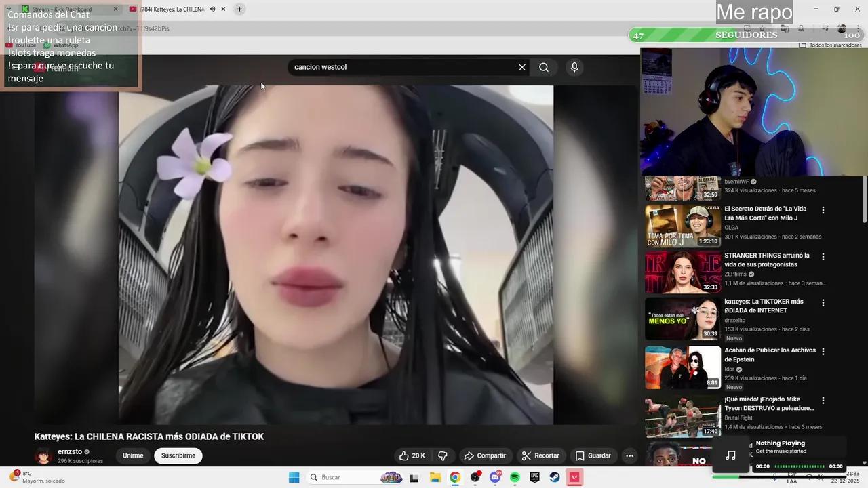Open the red app on taskbar
868x488 pixels.
[575, 477]
